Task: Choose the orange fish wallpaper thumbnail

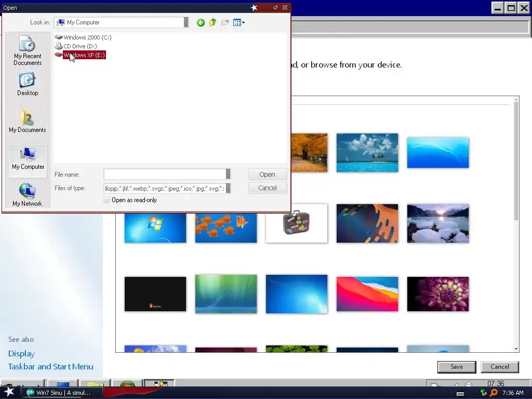Action: coord(226,228)
